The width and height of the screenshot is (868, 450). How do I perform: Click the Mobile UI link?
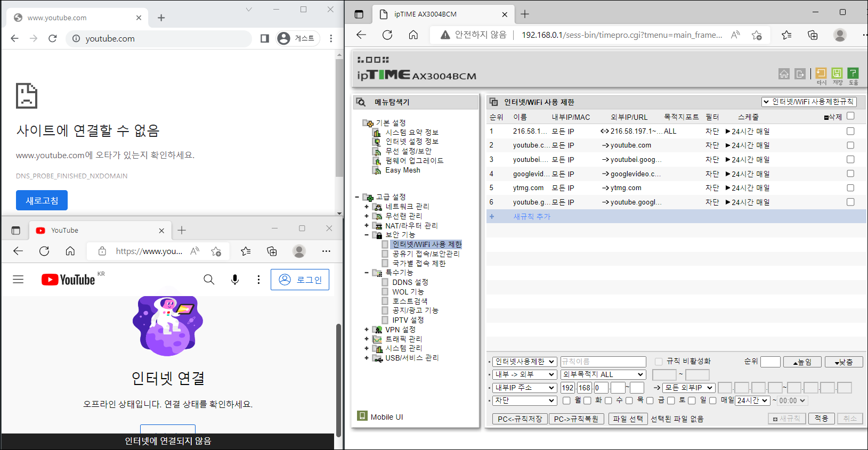387,417
